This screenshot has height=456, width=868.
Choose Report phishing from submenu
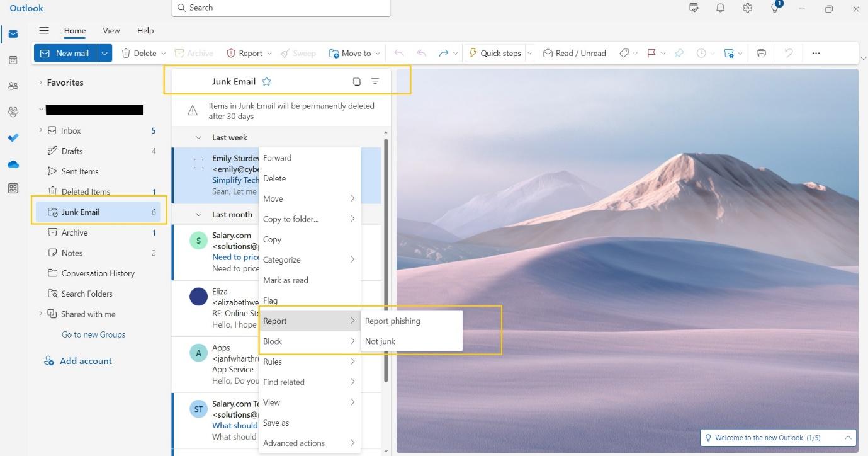[392, 321]
